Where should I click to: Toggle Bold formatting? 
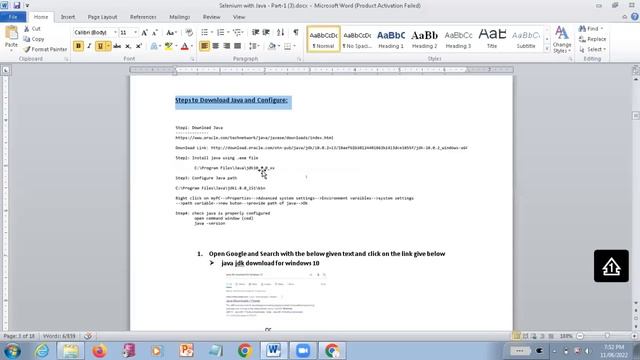pos(78,46)
